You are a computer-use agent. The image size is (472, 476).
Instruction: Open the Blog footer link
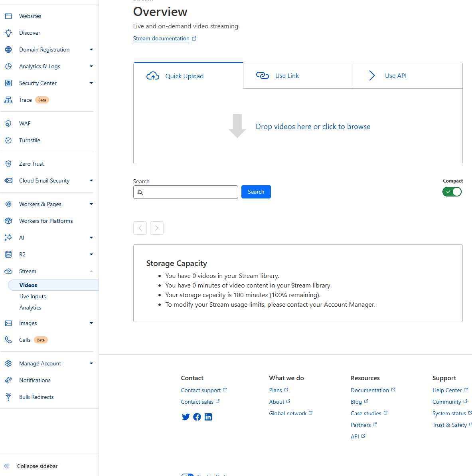click(359, 402)
